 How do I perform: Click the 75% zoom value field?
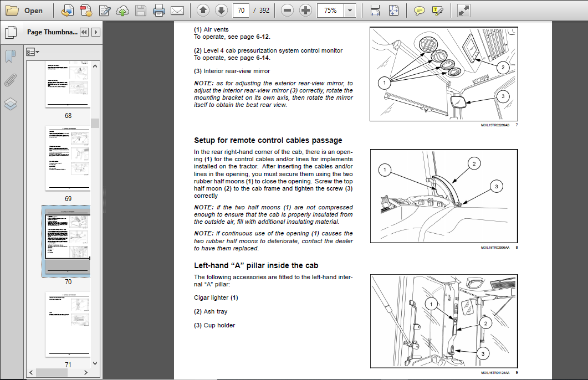coord(331,11)
